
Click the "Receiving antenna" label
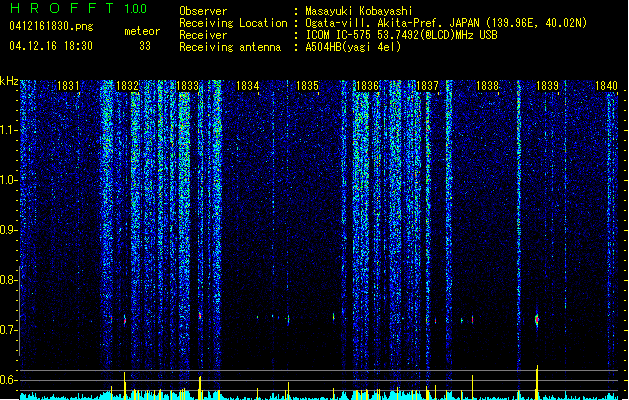[x=230, y=47]
